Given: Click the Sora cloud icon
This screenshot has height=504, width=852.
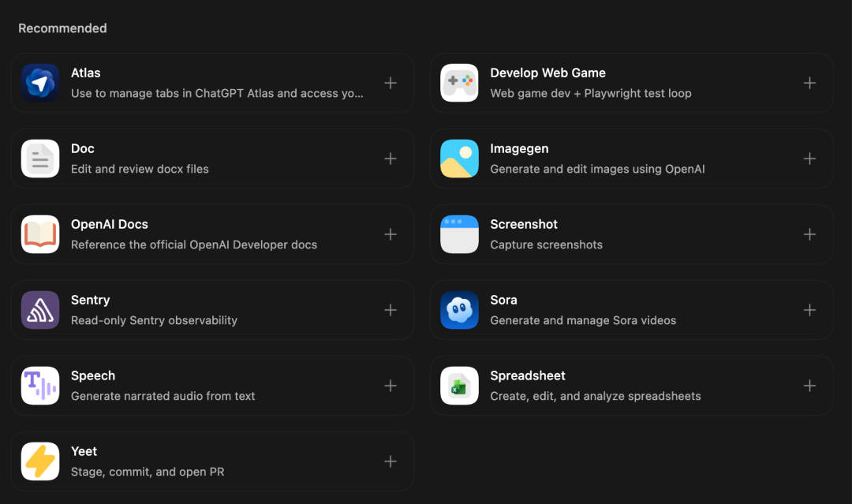Looking at the screenshot, I should [x=459, y=310].
